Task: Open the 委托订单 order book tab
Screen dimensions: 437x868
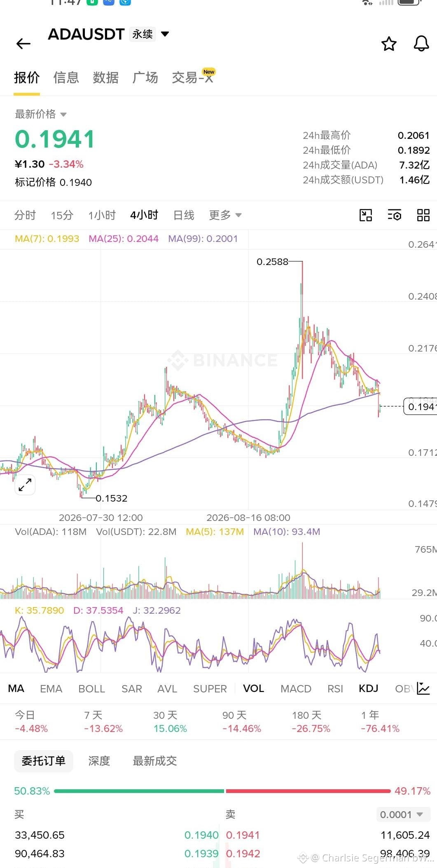Action: point(44,761)
